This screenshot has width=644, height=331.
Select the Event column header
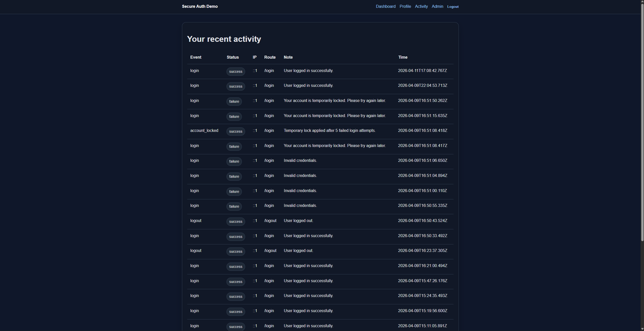tap(196, 57)
